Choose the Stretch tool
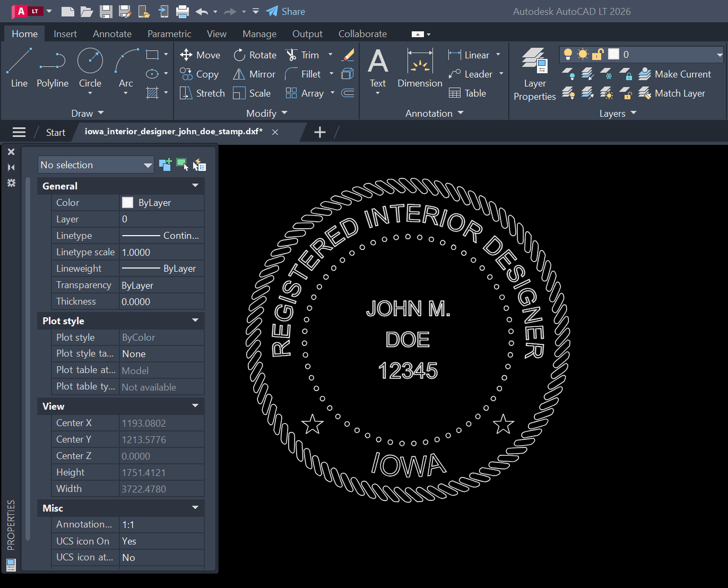Viewport: 728px width, 588px height. click(x=202, y=93)
